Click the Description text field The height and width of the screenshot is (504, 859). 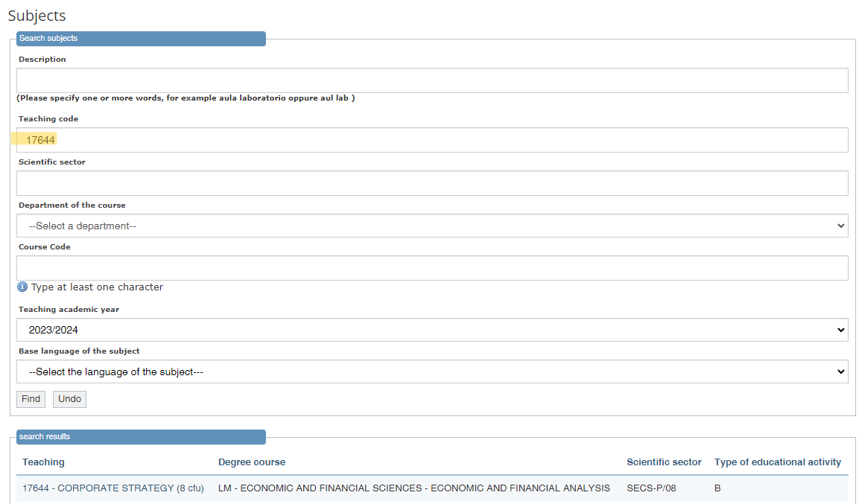(432, 80)
